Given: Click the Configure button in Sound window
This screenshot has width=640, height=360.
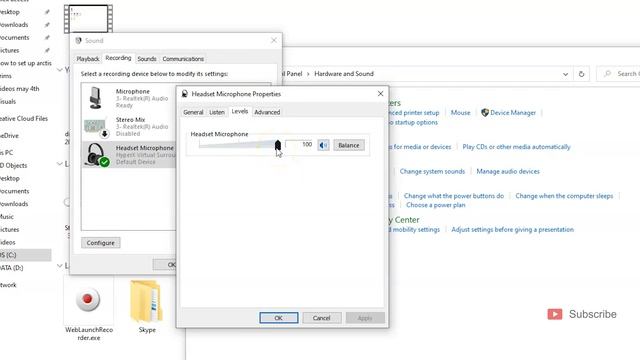Looking at the screenshot, I should pos(100,243).
